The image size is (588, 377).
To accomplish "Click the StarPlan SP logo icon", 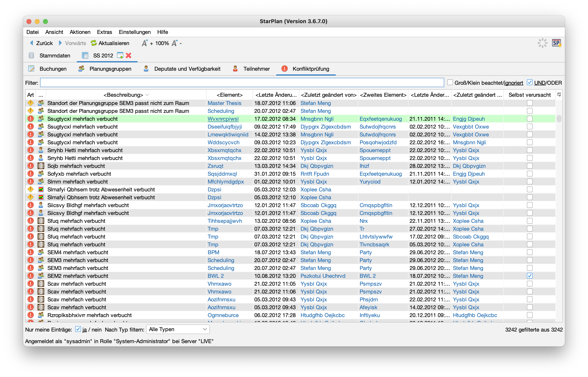I will point(556,43).
